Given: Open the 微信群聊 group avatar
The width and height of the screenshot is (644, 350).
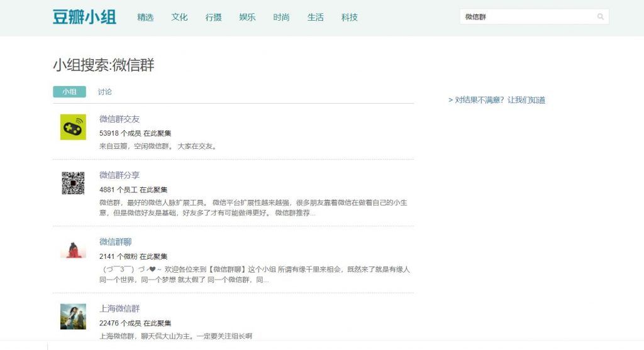Looking at the screenshot, I should [x=73, y=249].
